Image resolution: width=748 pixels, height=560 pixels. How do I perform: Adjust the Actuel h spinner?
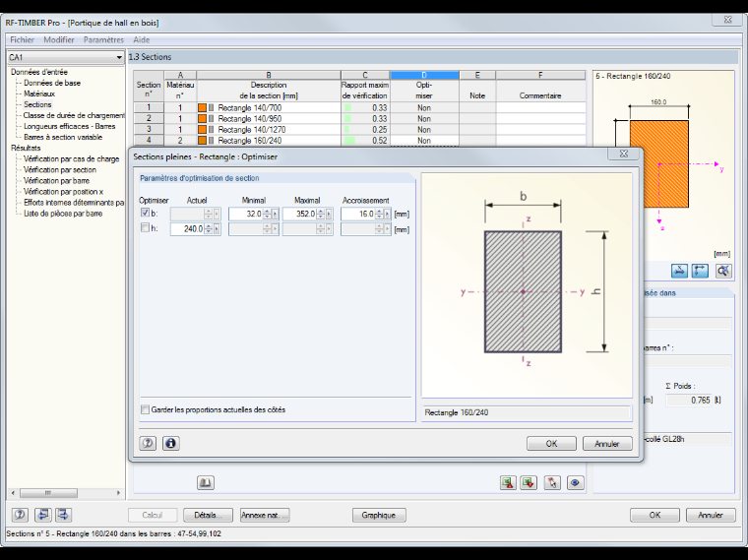tap(209, 229)
